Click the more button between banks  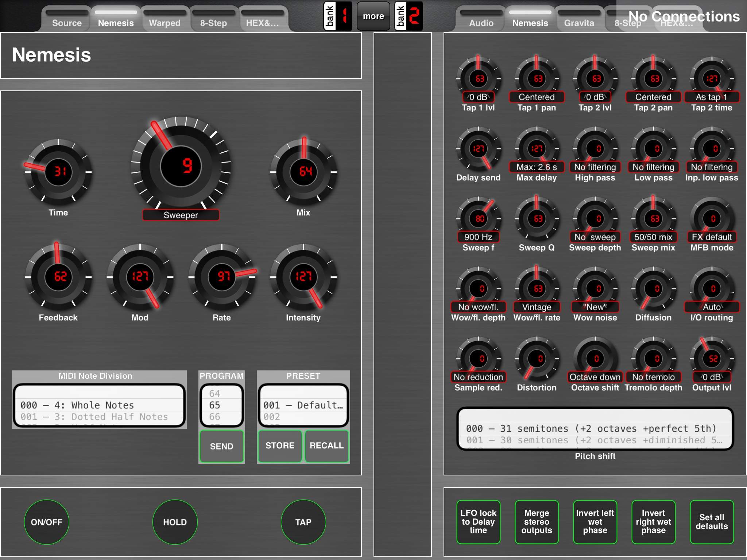pos(373,16)
